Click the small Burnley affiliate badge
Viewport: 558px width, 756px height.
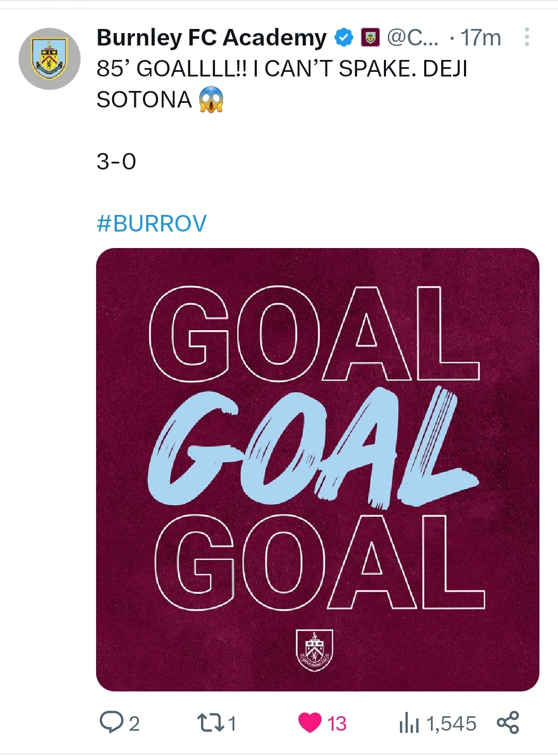click(x=369, y=38)
